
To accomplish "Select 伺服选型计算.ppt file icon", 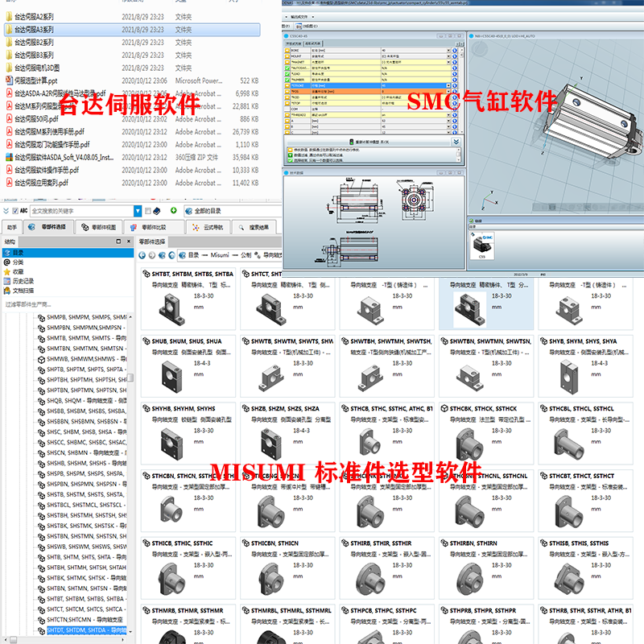I will (x=9, y=80).
